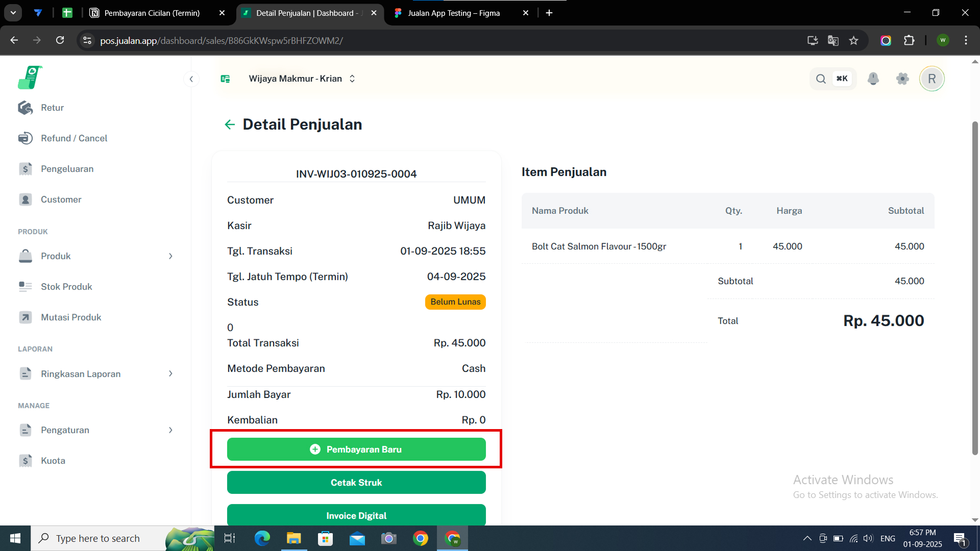980x551 pixels.
Task: Click the notification bell icon
Action: [x=873, y=79]
